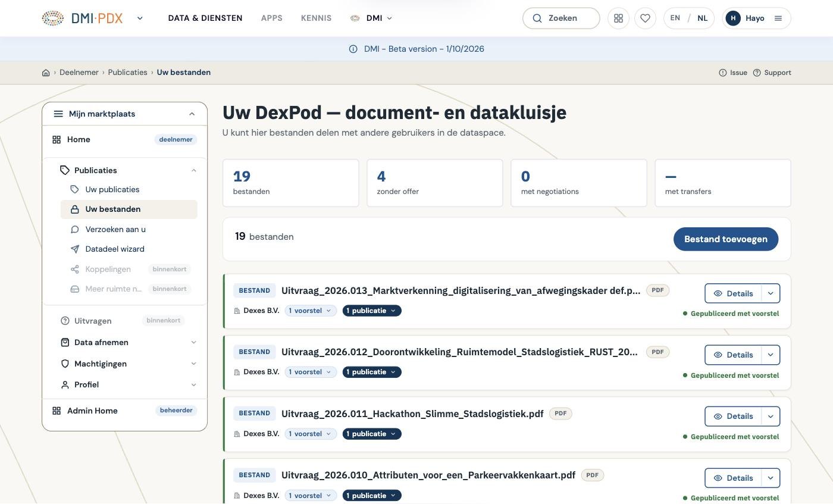Click the Issue icon in breadcrumb bar
Image resolution: width=833 pixels, height=504 pixels.
coord(723,73)
